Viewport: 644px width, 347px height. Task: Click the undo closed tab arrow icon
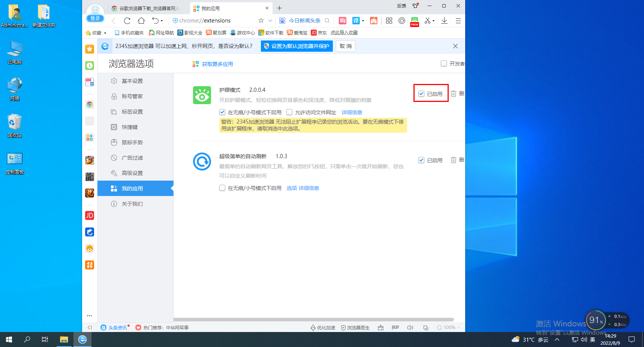coord(155,21)
